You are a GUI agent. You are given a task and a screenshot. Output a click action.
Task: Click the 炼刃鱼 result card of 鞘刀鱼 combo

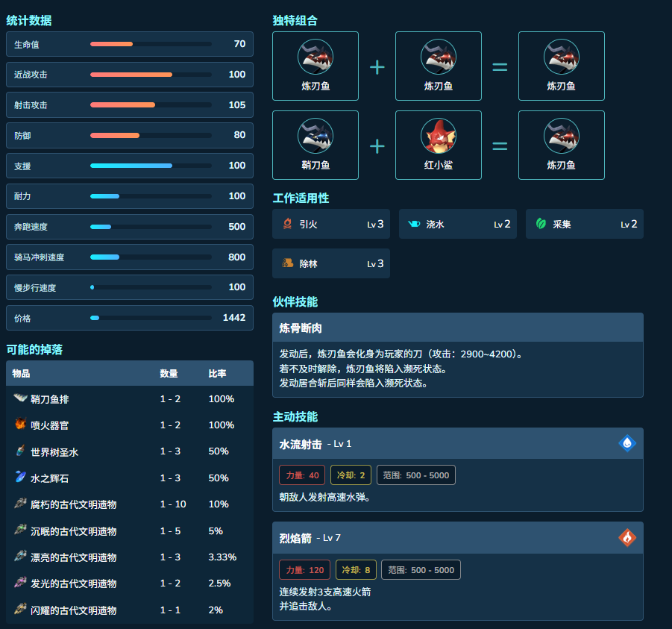pyautogui.click(x=562, y=145)
